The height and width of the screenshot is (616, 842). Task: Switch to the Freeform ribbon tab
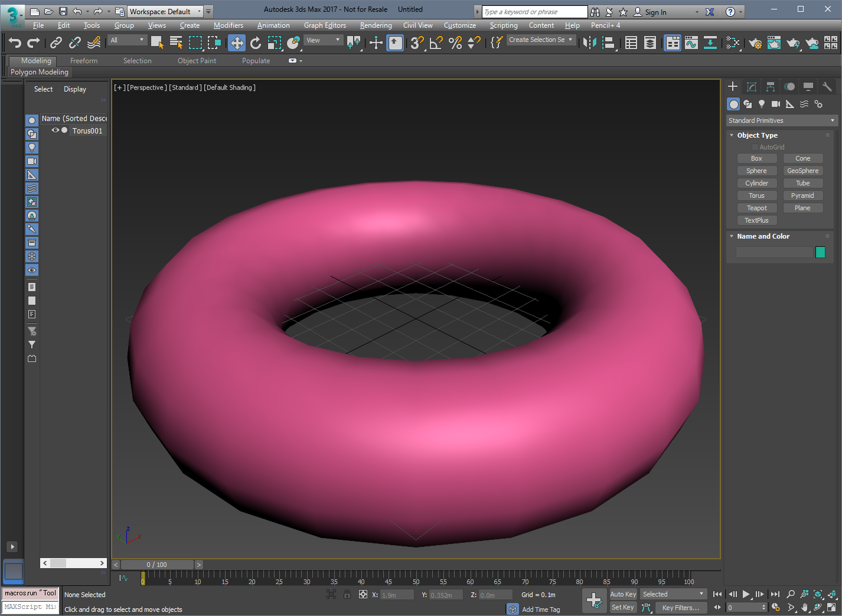(x=84, y=61)
